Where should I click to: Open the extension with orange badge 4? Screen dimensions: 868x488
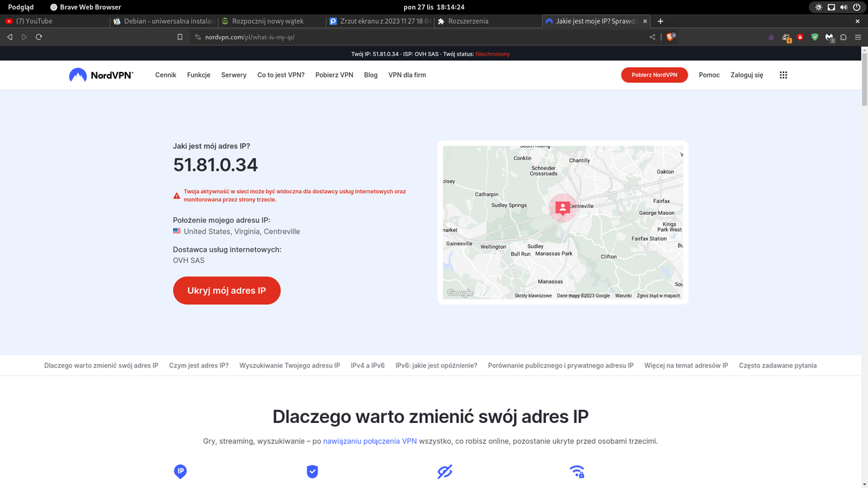(786, 37)
